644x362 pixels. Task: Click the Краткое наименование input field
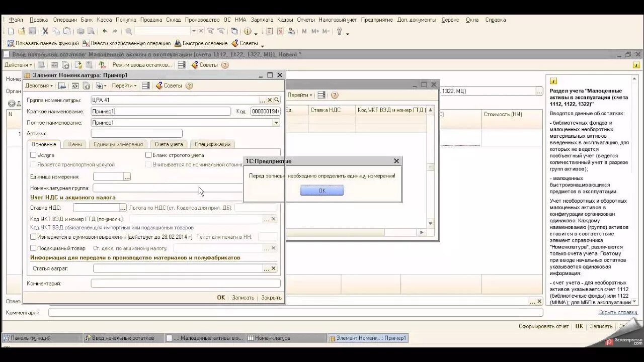[x=161, y=111]
